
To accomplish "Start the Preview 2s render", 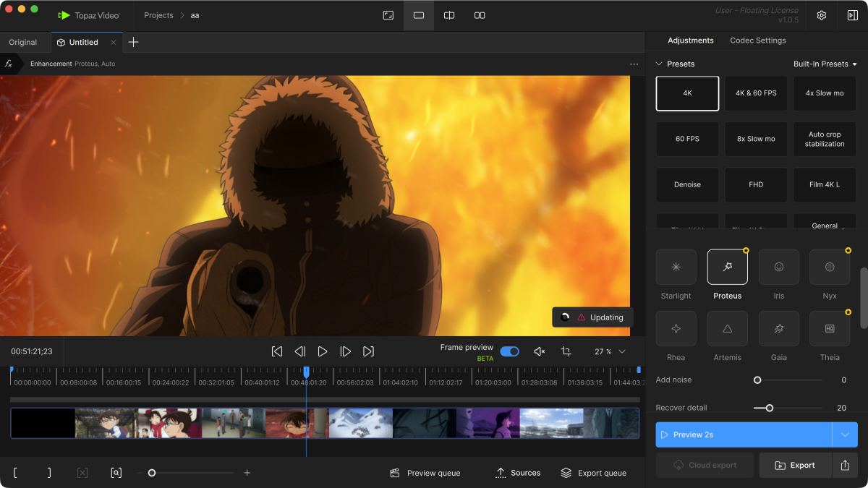I will tap(744, 435).
